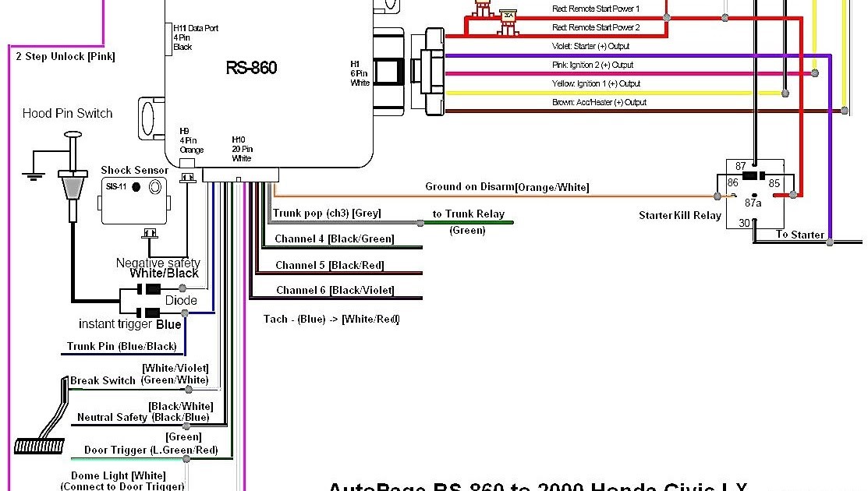Click 'Red: Remote Start Power 1' label
Image resolution: width=868 pixels, height=491 pixels.
point(596,9)
